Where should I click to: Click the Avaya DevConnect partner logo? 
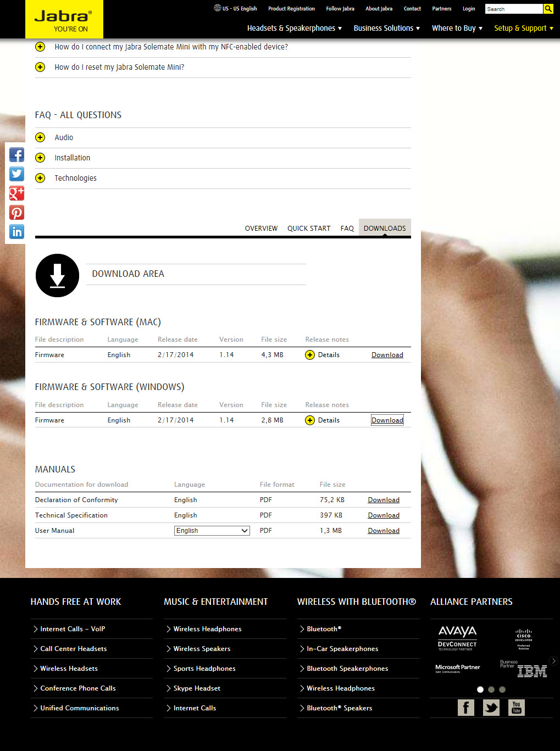pyautogui.click(x=457, y=638)
